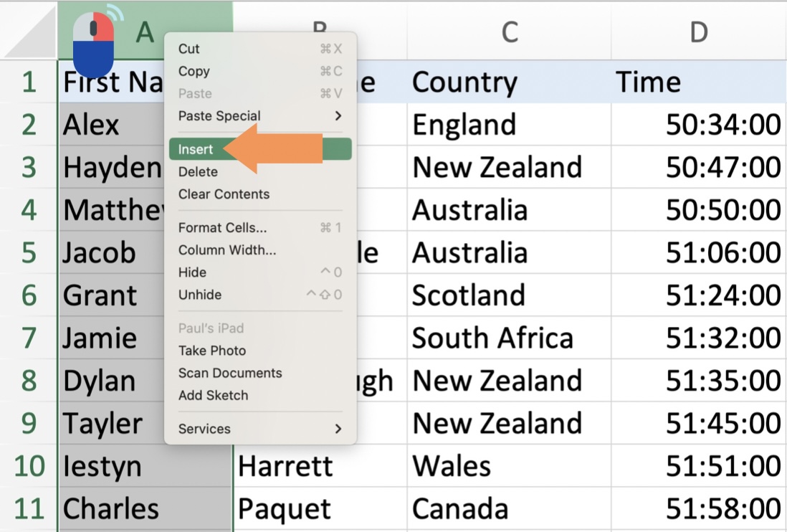Select Hide in the context menu
Screen dimensions: 787x532
260,272
